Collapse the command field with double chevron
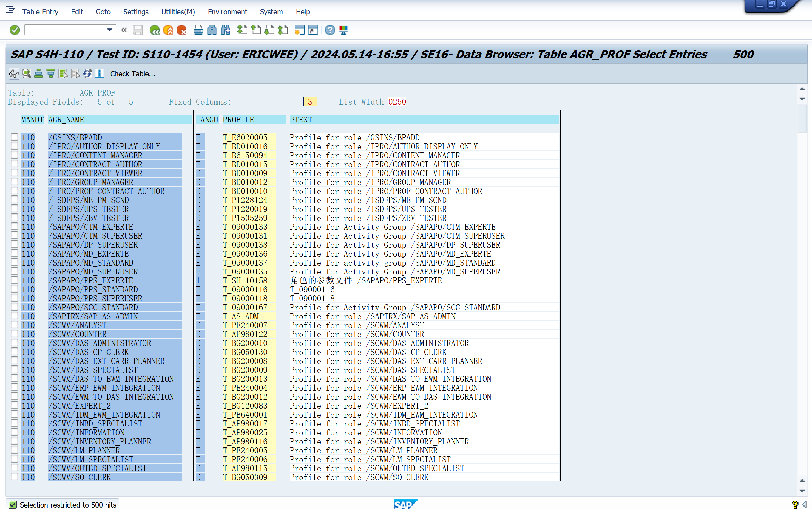 click(124, 30)
